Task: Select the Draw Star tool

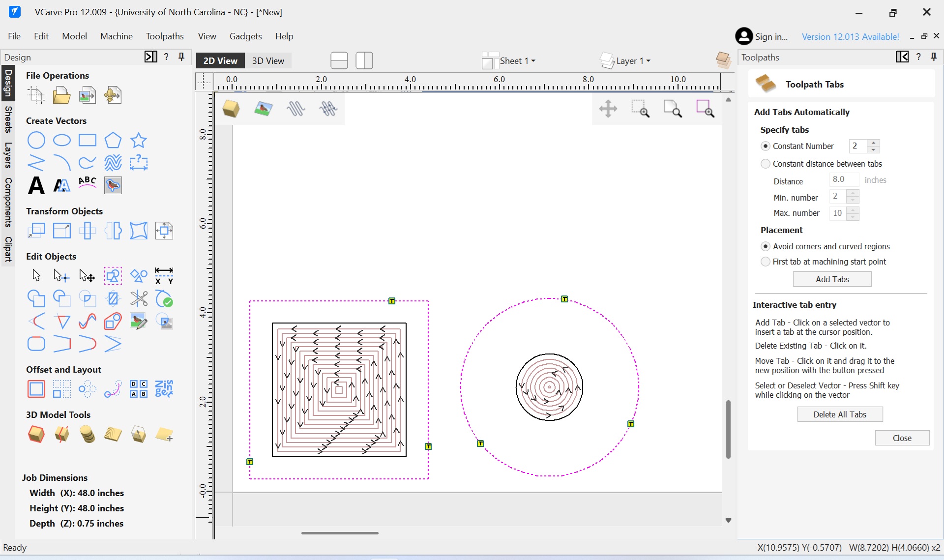Action: pos(139,141)
